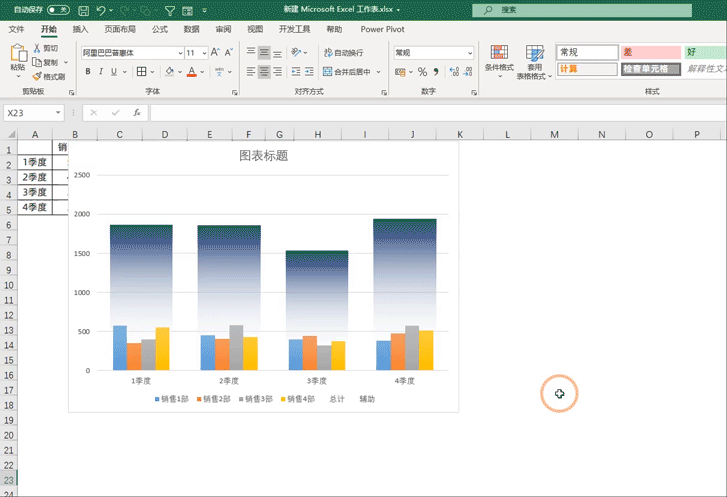Click the Save icon in quick access toolbar
The width and height of the screenshot is (727, 497).
[x=83, y=10]
